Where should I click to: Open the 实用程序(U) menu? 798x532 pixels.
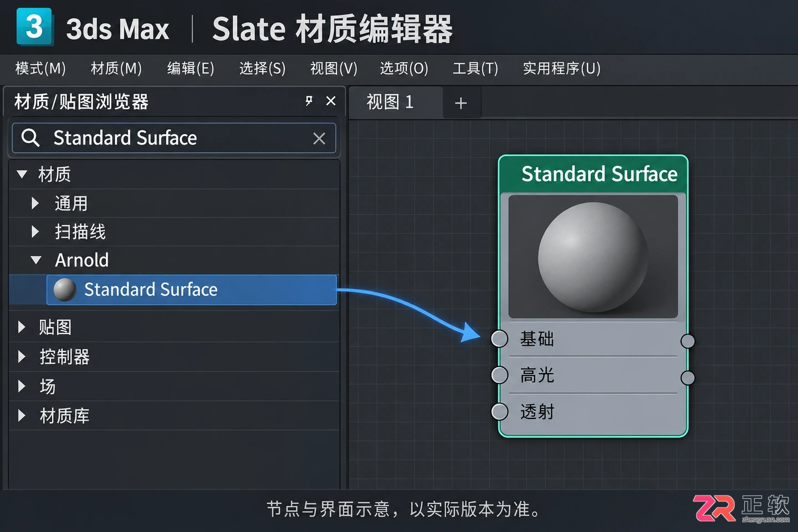[x=562, y=68]
